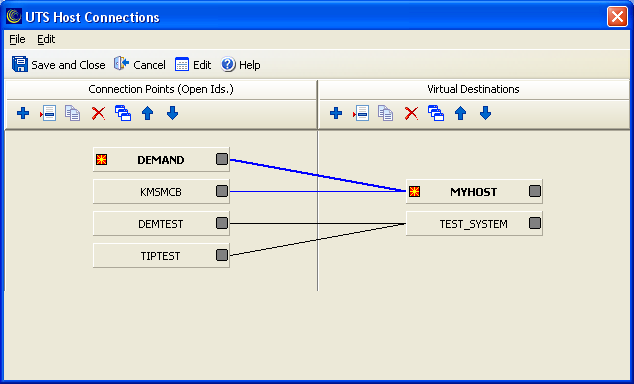Click Save and Close button
Image resolution: width=634 pixels, height=384 pixels.
59,65
